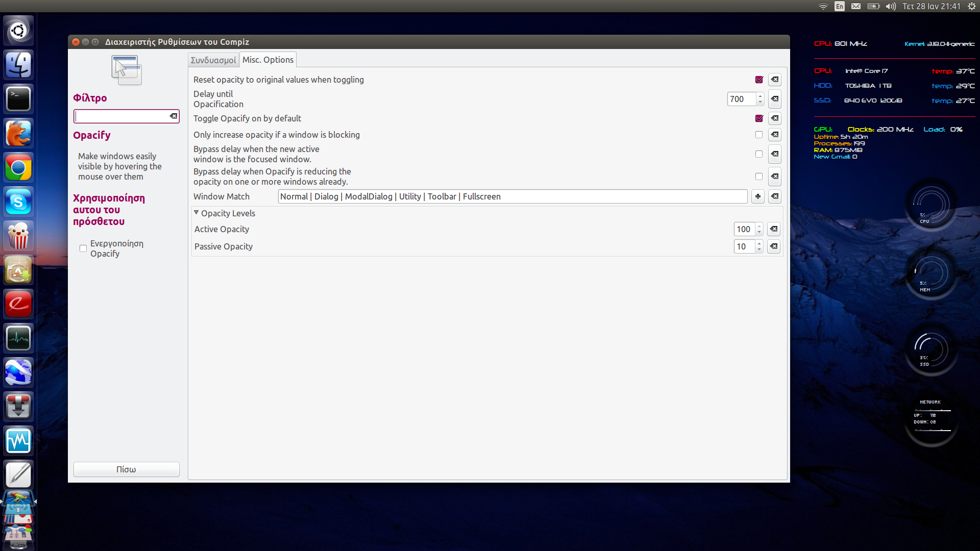Reset Delay until Opacification to default
The image size is (980, 551).
tap(775, 99)
